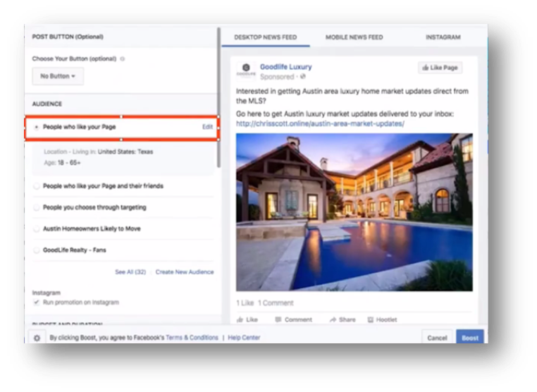Click the Comment icon under the post
537x392 pixels.
(x=278, y=319)
